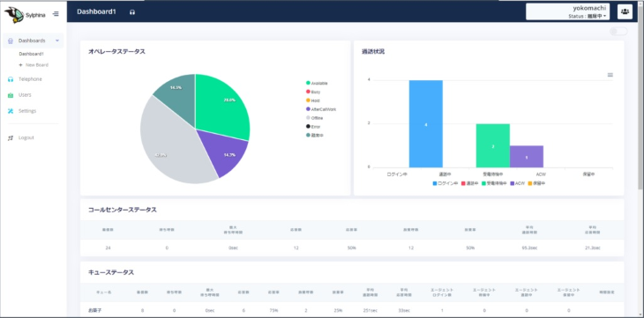Screen dimensions: 644x318
Task: Toggle ログイン中 series in bar chart legend
Action: [446, 183]
